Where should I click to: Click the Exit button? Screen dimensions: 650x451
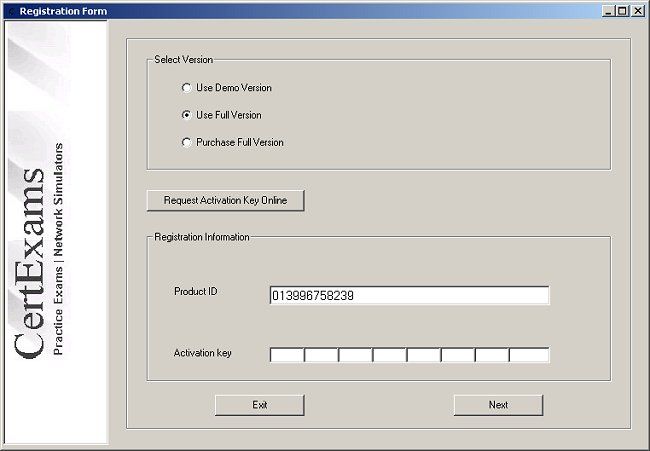pyautogui.click(x=260, y=405)
